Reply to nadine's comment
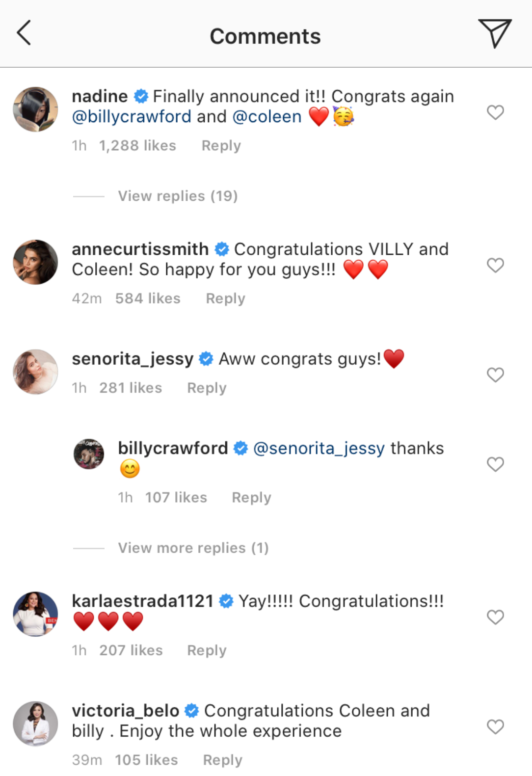Viewport: 532px width, 776px height. [x=221, y=146]
